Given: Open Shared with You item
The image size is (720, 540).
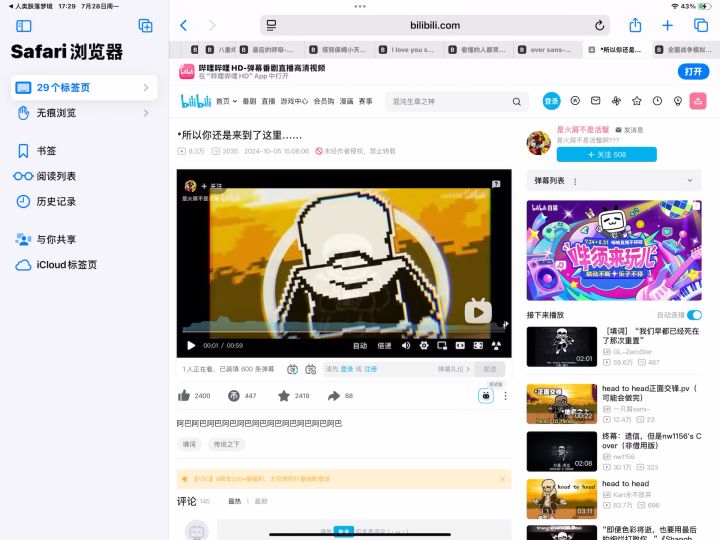Looking at the screenshot, I should [x=84, y=239].
